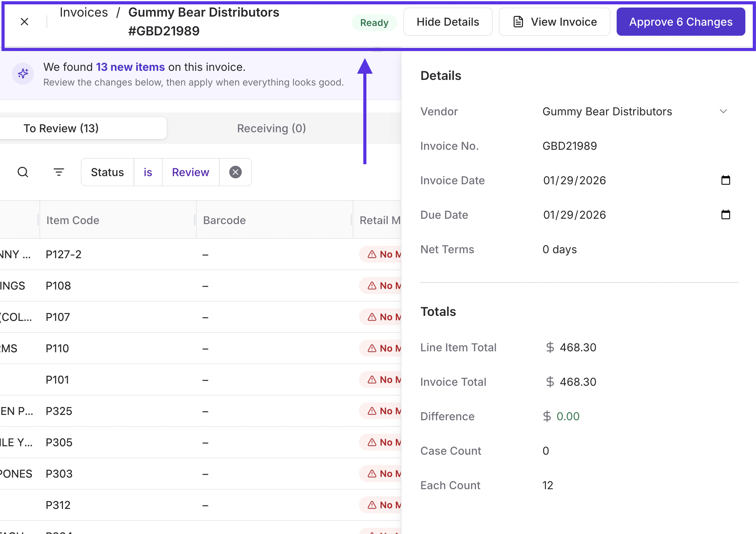
Task: Click the Invoice No. field GBD21989
Action: coord(569,146)
